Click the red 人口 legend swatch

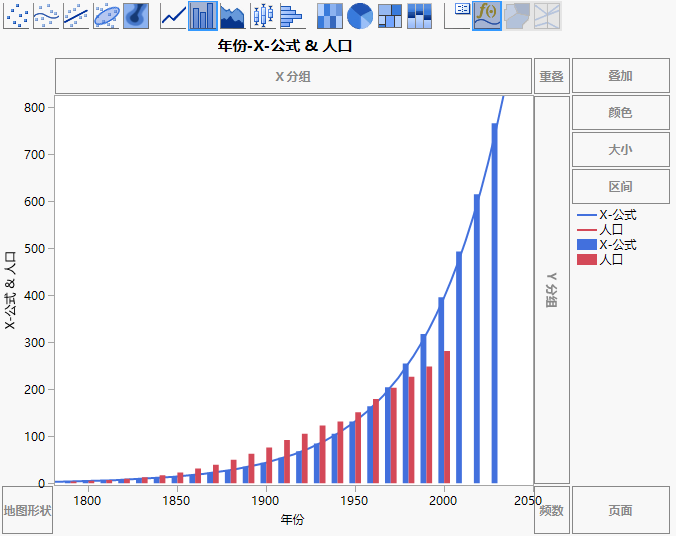(x=585, y=260)
